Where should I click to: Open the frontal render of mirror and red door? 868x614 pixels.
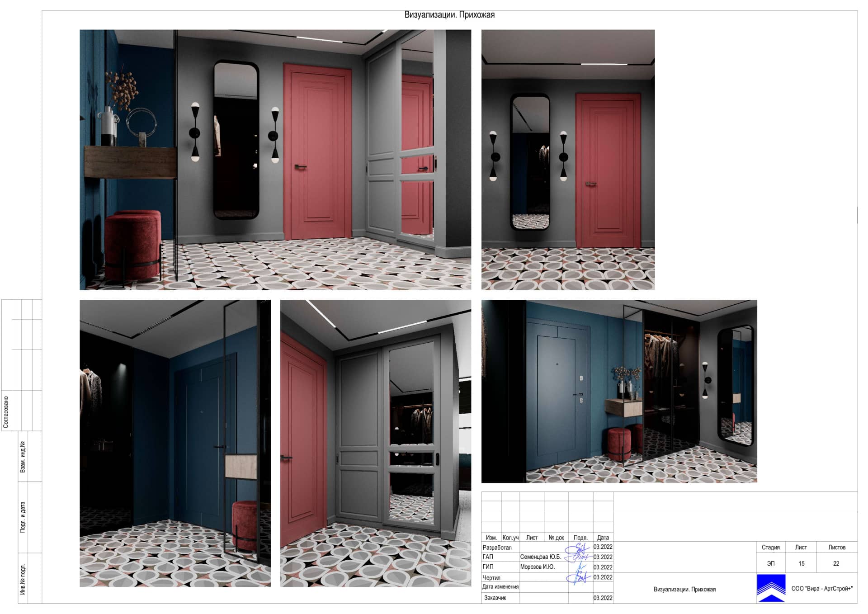pyautogui.click(x=568, y=160)
